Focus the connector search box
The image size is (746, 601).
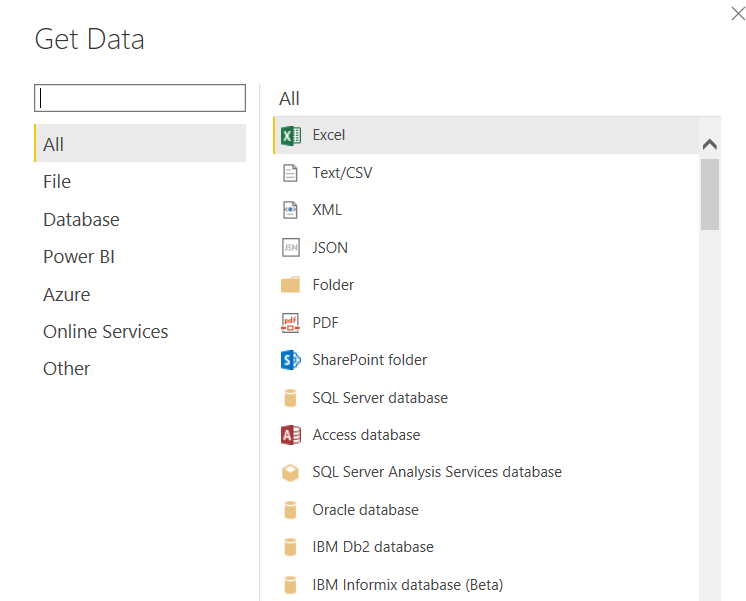coord(140,98)
